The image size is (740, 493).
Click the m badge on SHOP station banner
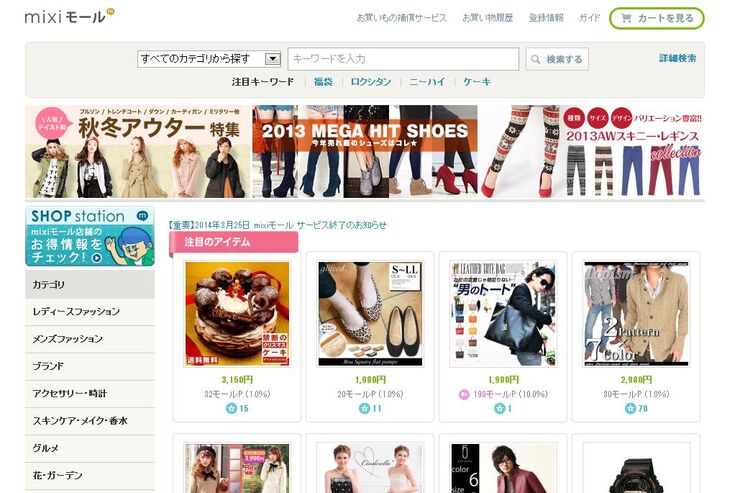click(x=142, y=216)
